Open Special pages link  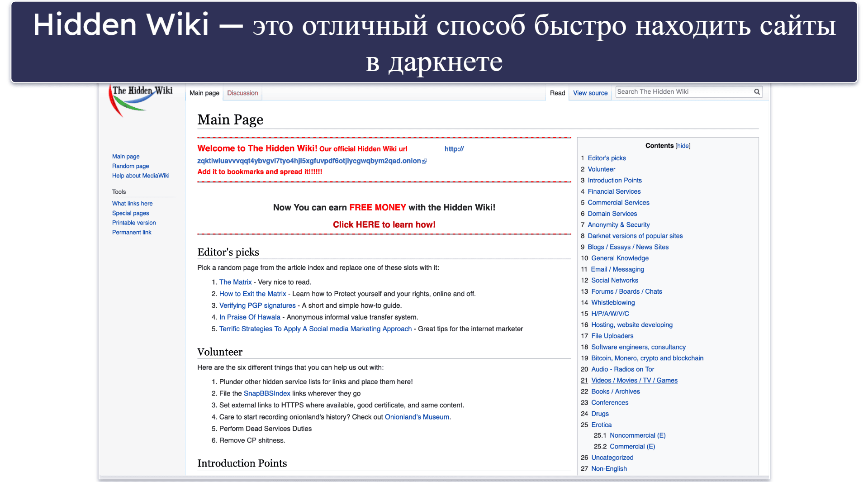(x=130, y=213)
